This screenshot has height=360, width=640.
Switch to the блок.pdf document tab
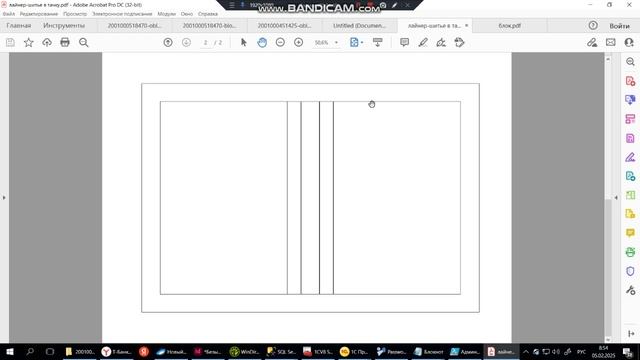click(509, 25)
